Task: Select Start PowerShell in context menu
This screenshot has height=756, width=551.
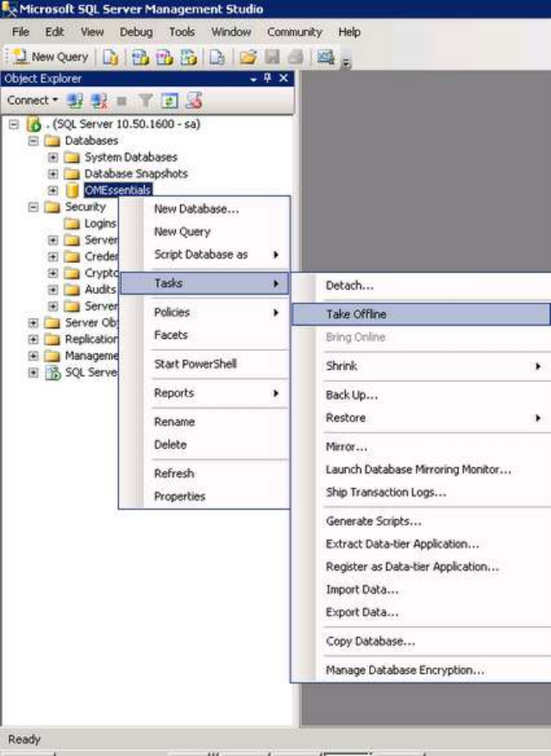Action: 204,364
